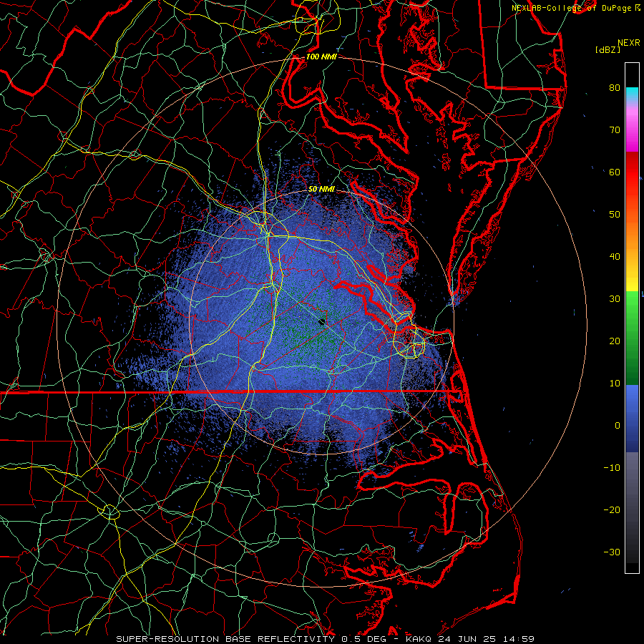Click the timestamp 24 JUN 25 14:59
Viewport: 644px width, 644px height.
tap(486, 639)
